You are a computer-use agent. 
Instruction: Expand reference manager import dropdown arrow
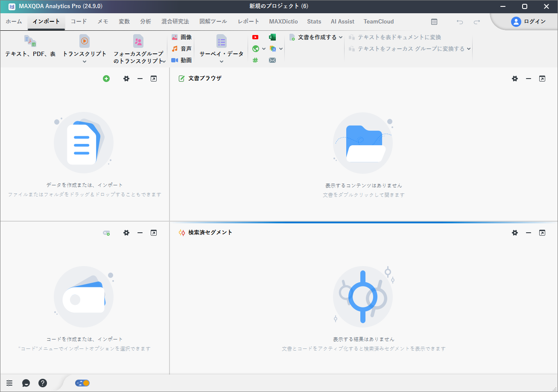tap(281, 49)
